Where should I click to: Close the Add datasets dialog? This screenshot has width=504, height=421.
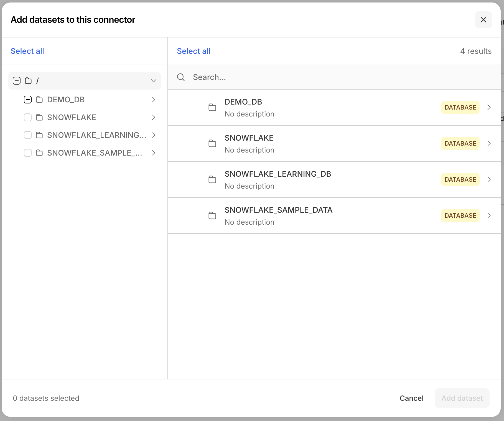click(x=483, y=20)
